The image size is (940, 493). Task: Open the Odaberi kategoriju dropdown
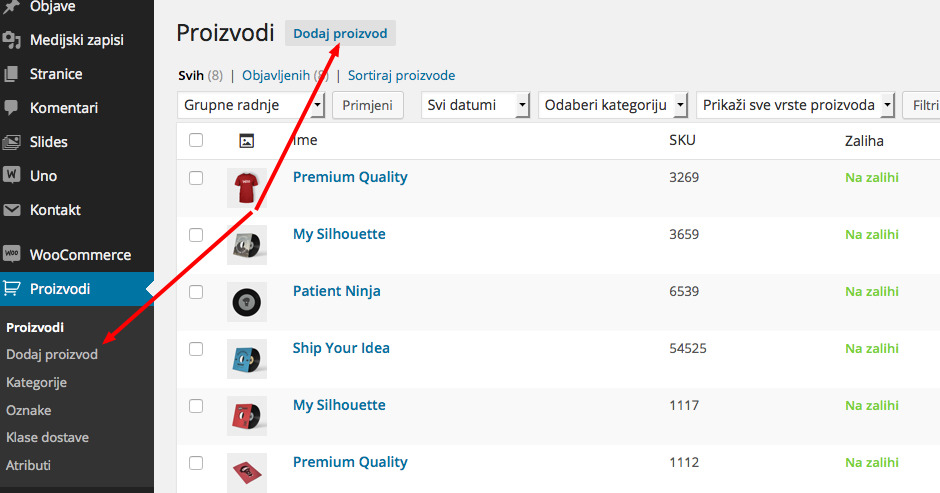(613, 105)
